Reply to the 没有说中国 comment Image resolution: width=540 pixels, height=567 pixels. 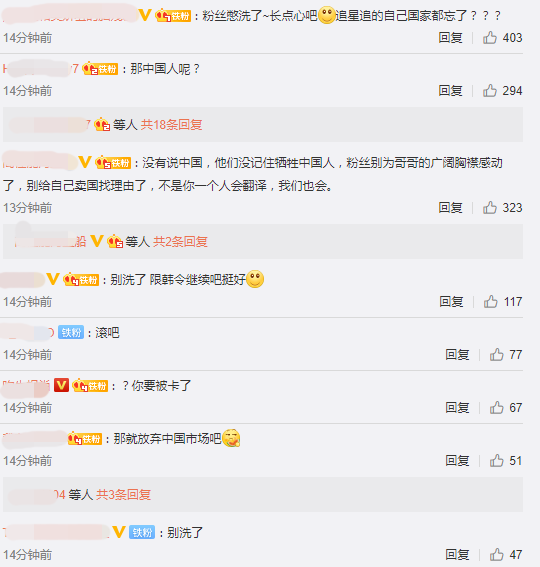pos(450,208)
